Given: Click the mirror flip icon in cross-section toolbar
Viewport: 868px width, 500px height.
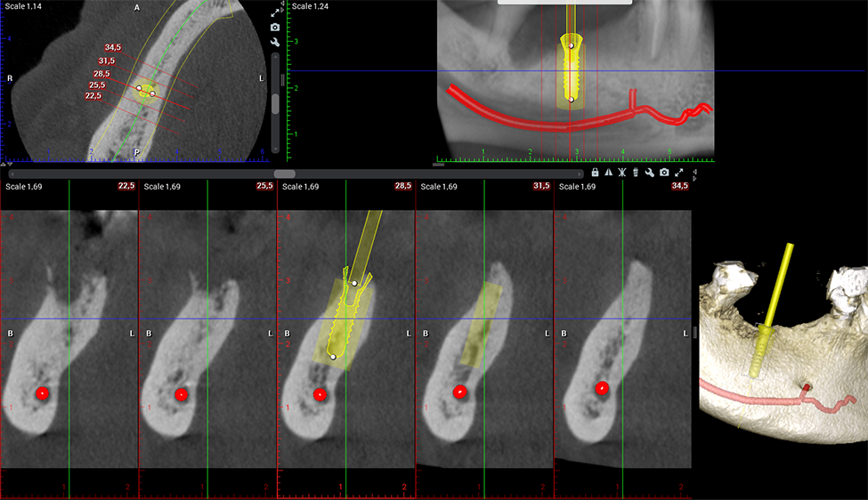Looking at the screenshot, I should pyautogui.click(x=609, y=173).
